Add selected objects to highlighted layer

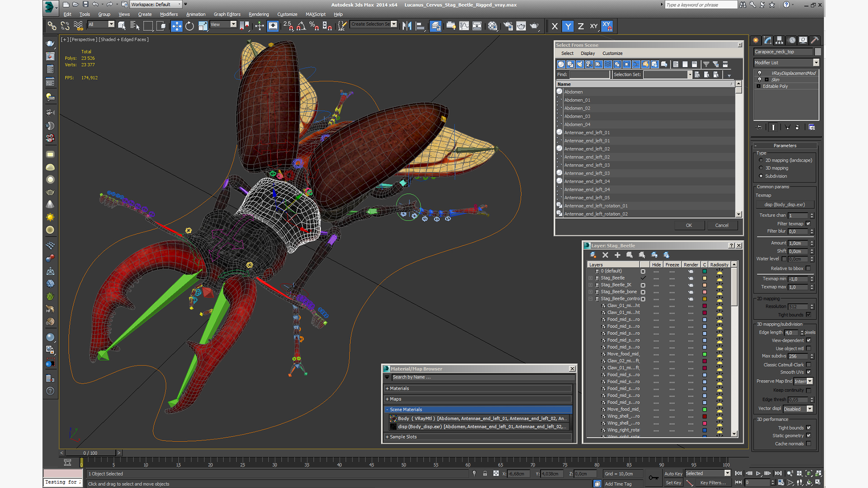click(618, 255)
